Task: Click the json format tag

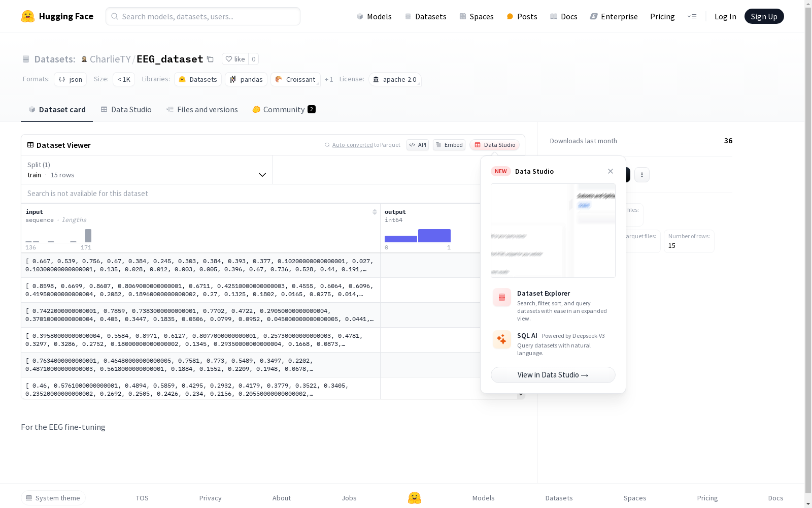Action: click(x=70, y=79)
